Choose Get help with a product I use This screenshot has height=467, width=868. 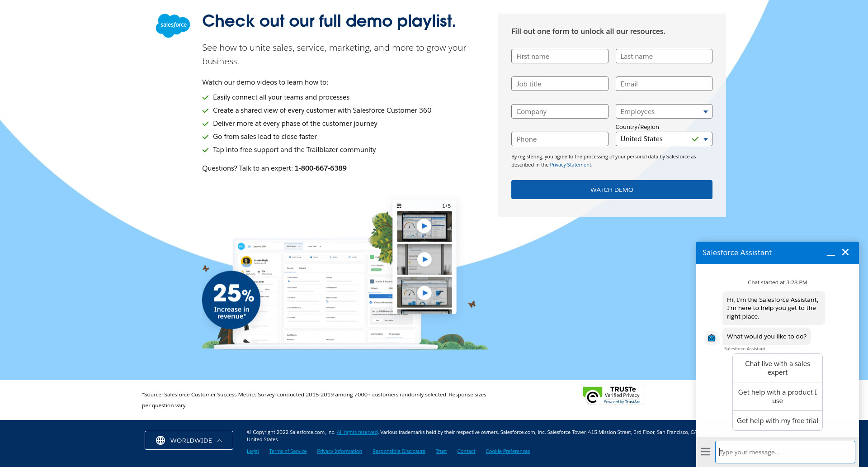click(777, 396)
